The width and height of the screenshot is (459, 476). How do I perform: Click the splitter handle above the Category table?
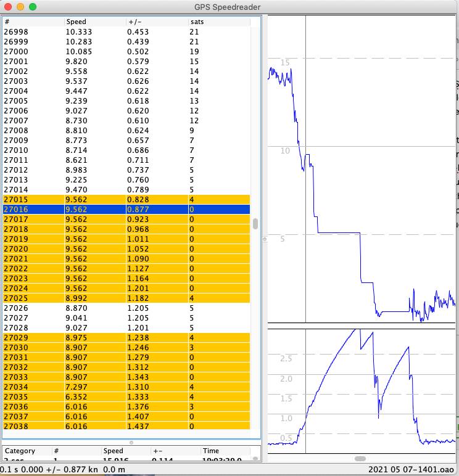point(131,442)
